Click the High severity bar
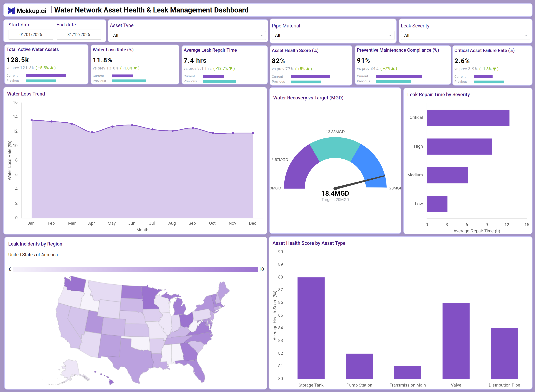This screenshot has height=392, width=535. tap(459, 147)
